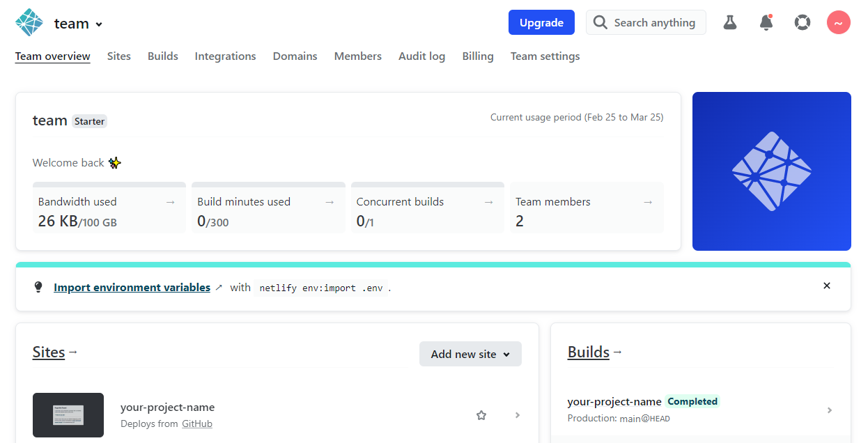Viewport: 868px width, 443px height.
Task: Favorite your-project-name with the star
Action: point(481,415)
